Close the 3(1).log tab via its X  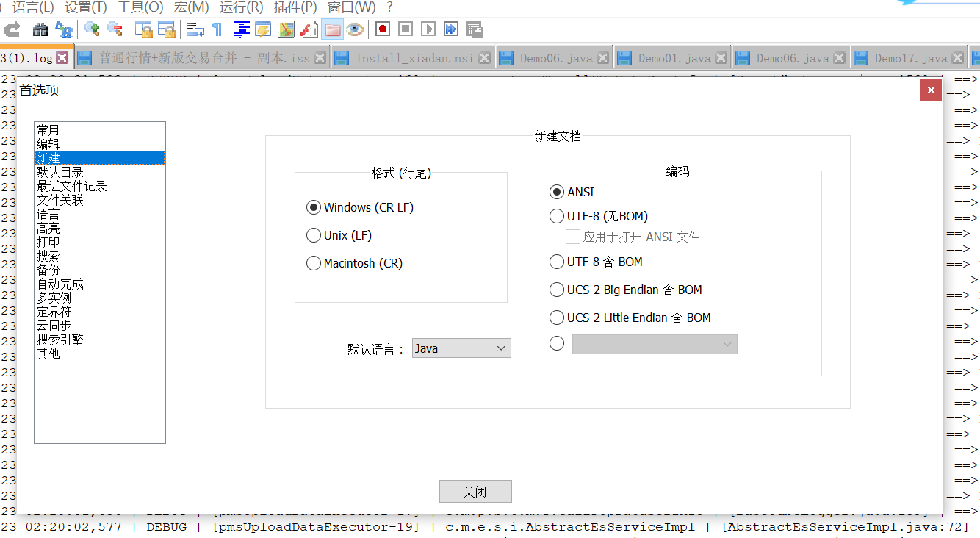[62, 57]
